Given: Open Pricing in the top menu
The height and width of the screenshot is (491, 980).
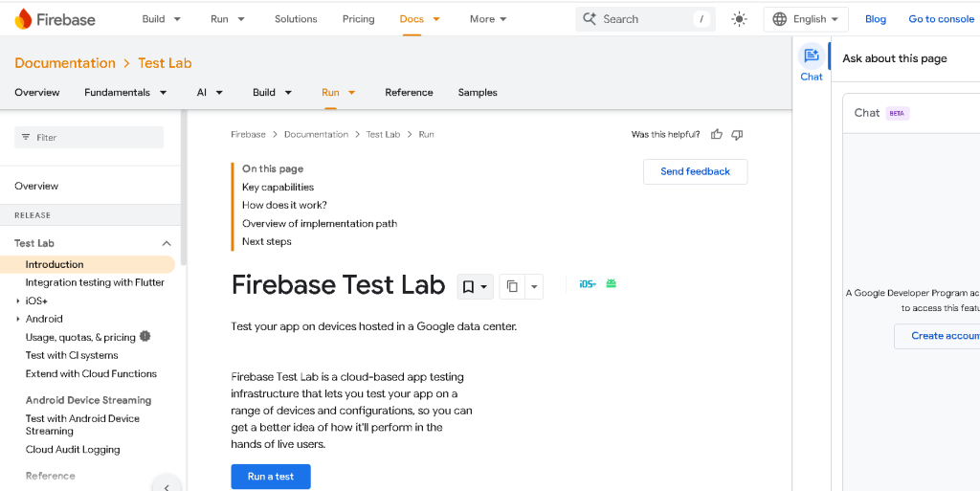Looking at the screenshot, I should (358, 19).
